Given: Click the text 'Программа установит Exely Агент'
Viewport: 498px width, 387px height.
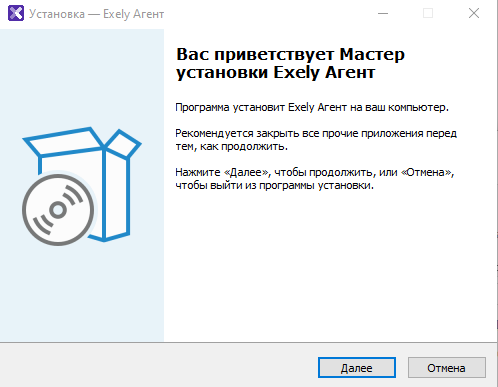Looking at the screenshot, I should coord(261,107).
